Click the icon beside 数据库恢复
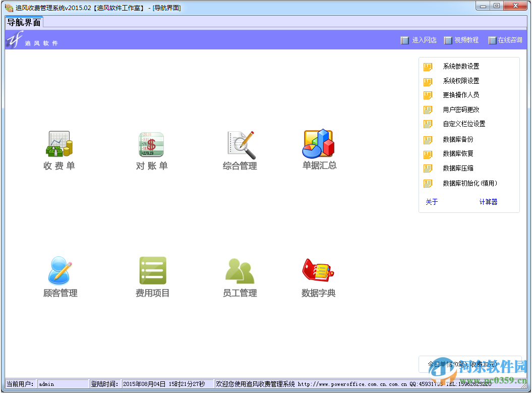 click(x=428, y=154)
